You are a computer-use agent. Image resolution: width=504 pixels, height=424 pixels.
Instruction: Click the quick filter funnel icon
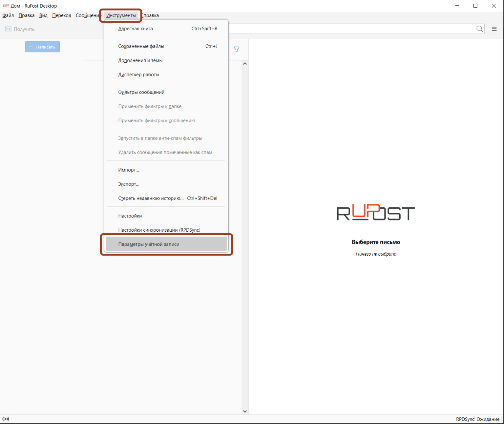coord(237,49)
